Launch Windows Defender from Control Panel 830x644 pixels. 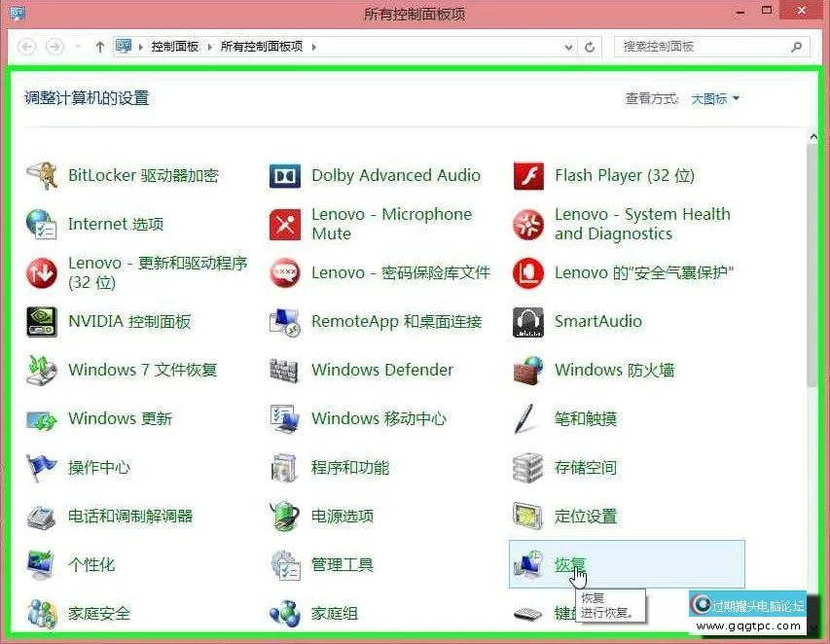(x=380, y=370)
